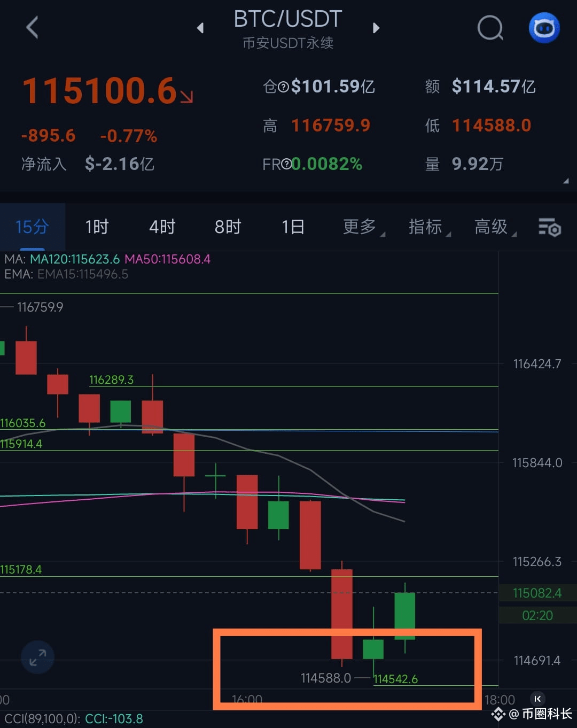The height and width of the screenshot is (728, 577).
Task: Switch to next trading pair arrow
Action: (x=376, y=27)
